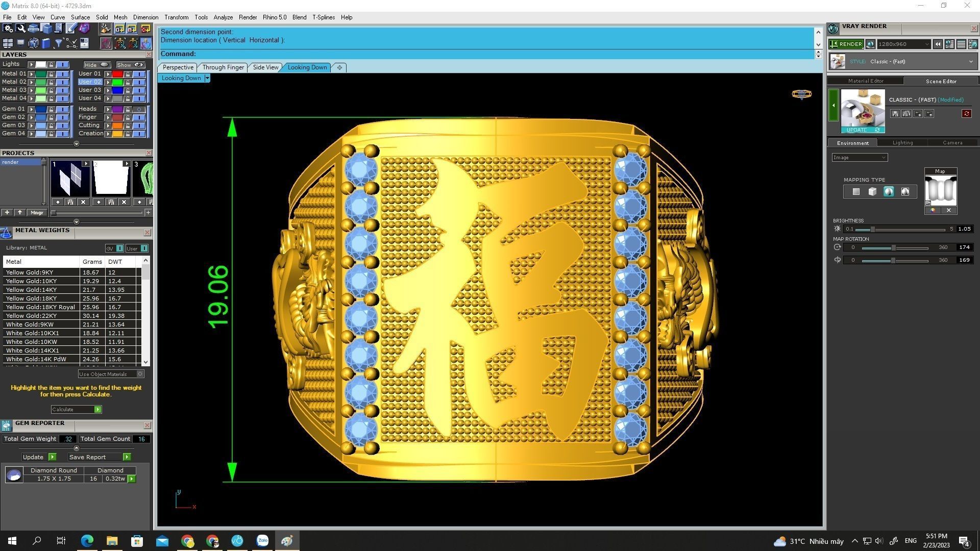
Task: Click the purple gem box icon
Action: point(84,29)
